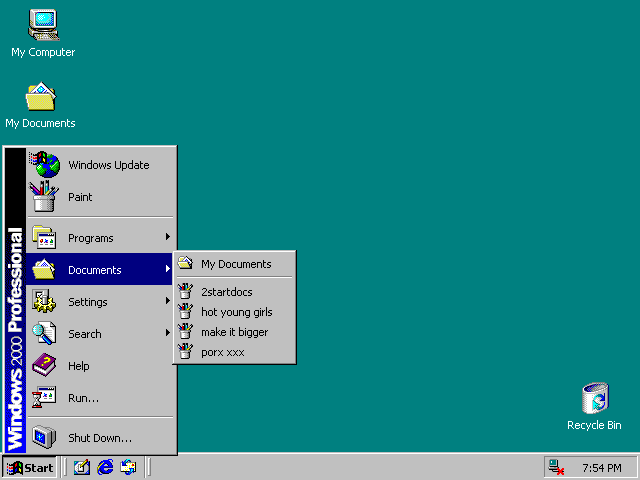Viewport: 640px width, 480px height.
Task: Click the Start button
Action: point(29,468)
